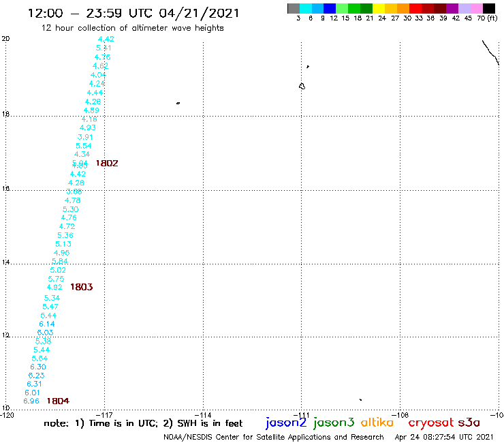Click the NOAA/NESDIS credit line
504x443 pixels.
click(274, 437)
